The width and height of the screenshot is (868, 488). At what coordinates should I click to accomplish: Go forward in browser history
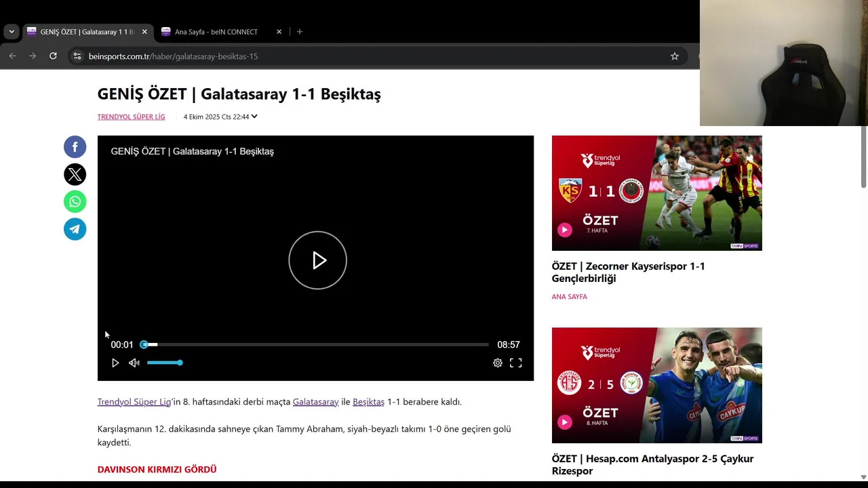[x=33, y=56]
